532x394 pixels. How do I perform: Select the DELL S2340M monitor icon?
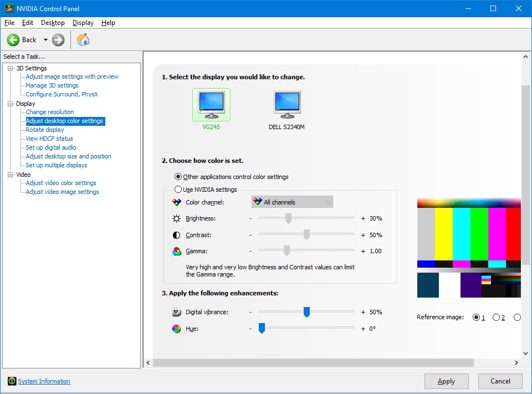287,104
